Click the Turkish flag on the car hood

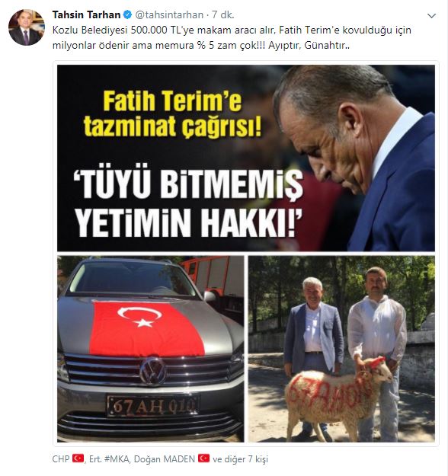pos(146,328)
